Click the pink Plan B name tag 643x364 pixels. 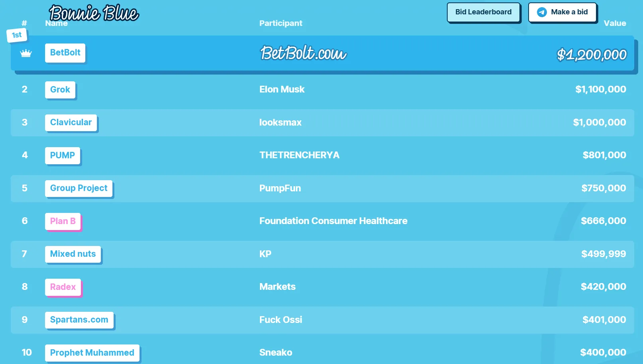pyautogui.click(x=63, y=221)
